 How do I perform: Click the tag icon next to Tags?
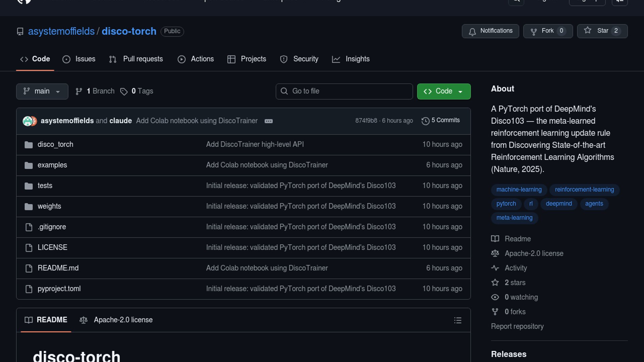point(124,92)
